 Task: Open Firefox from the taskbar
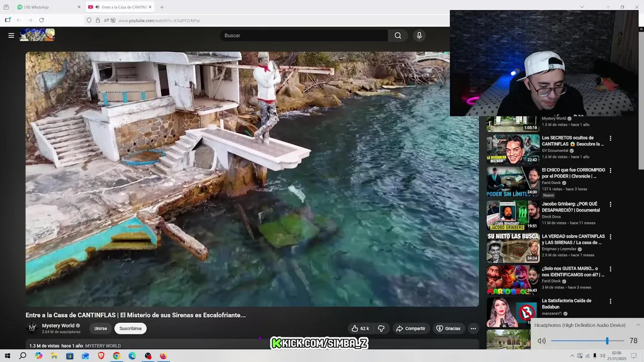163,356
